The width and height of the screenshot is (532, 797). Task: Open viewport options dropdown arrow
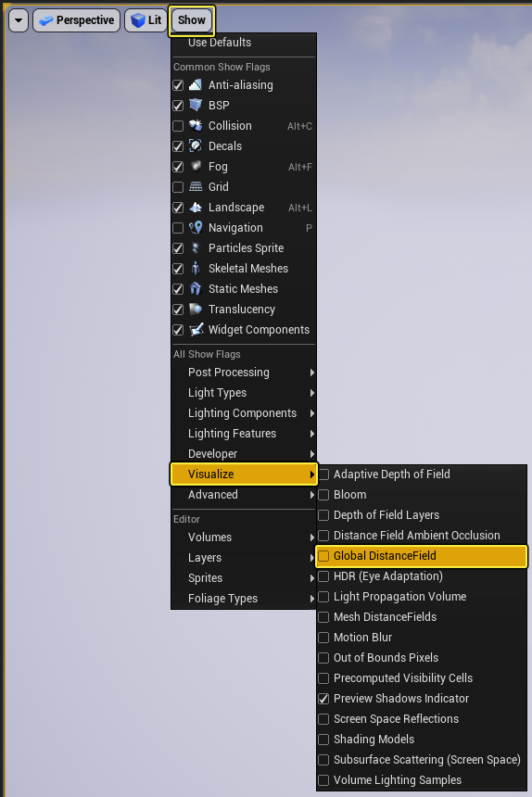(19, 20)
